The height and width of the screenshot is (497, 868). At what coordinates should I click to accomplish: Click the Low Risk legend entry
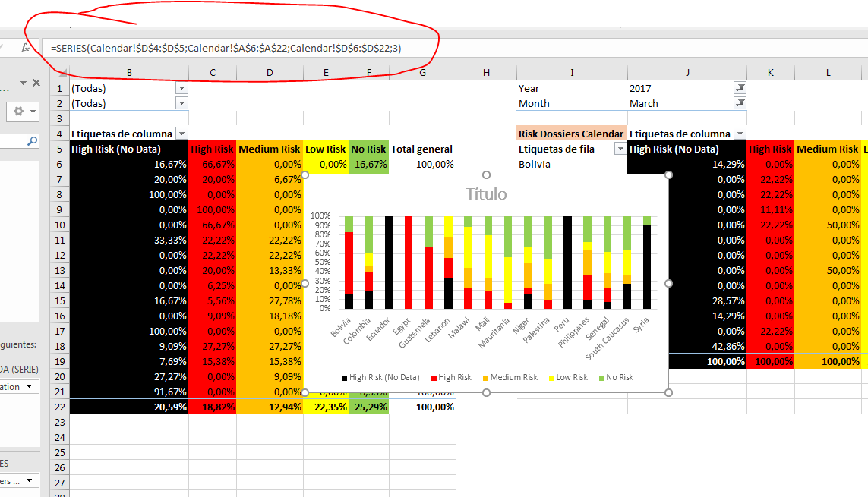point(568,378)
